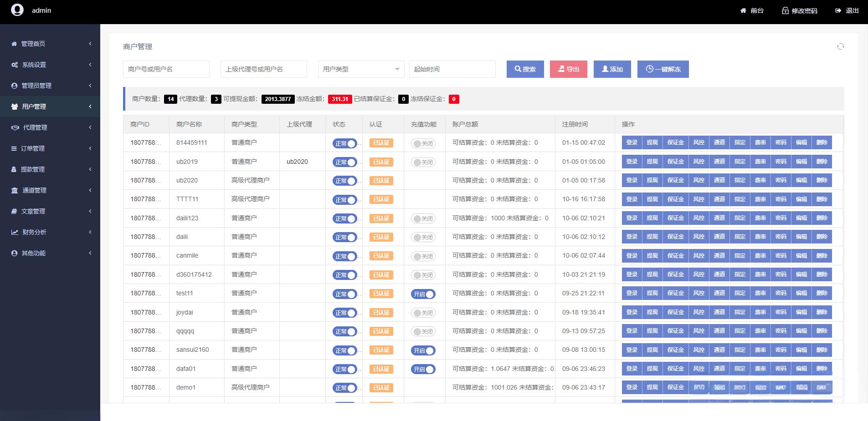This screenshot has height=421, width=868.
Task: Click the lock icon beside 修改密码
Action: coord(785,10)
